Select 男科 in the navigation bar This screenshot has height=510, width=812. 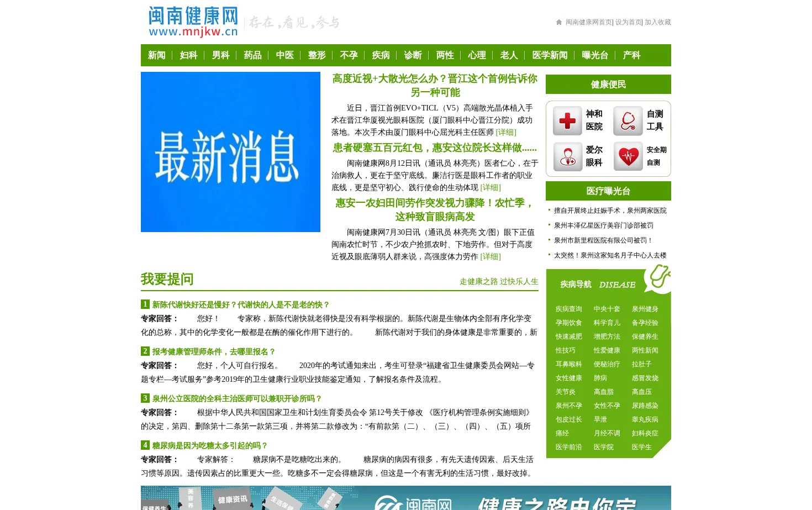[x=221, y=55]
